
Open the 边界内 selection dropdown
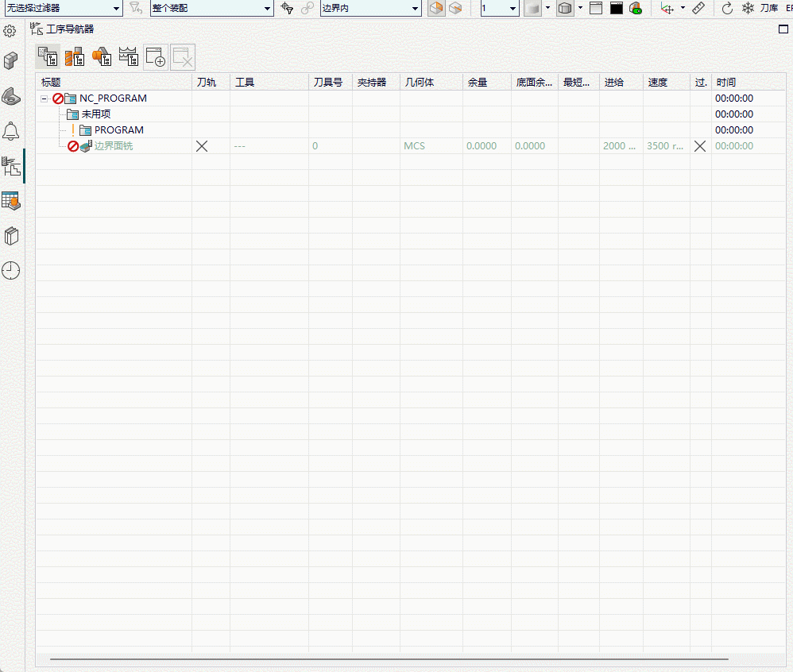click(x=371, y=8)
